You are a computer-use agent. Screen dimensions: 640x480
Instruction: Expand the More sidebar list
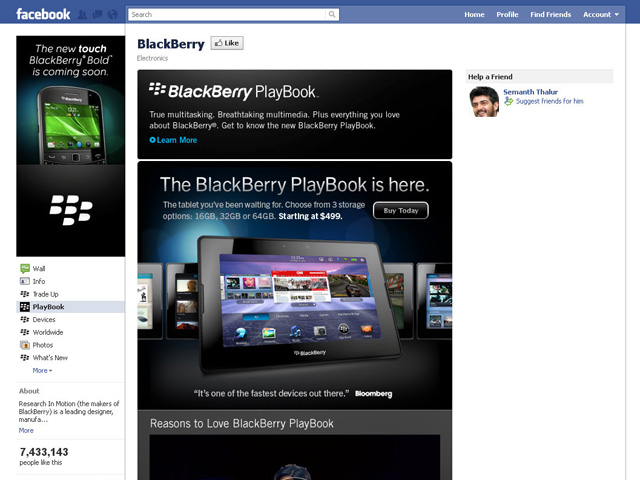pyautogui.click(x=42, y=370)
